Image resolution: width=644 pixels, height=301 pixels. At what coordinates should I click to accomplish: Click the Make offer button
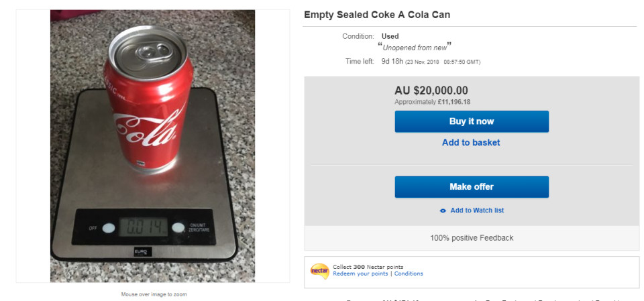click(x=471, y=186)
